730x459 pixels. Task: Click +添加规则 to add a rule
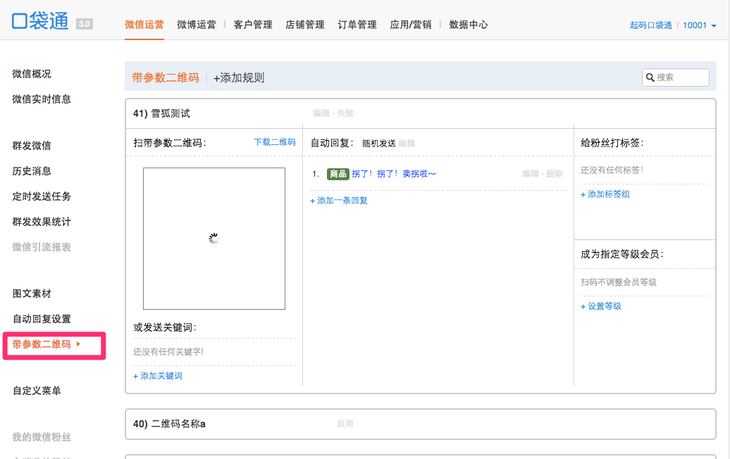[239, 78]
